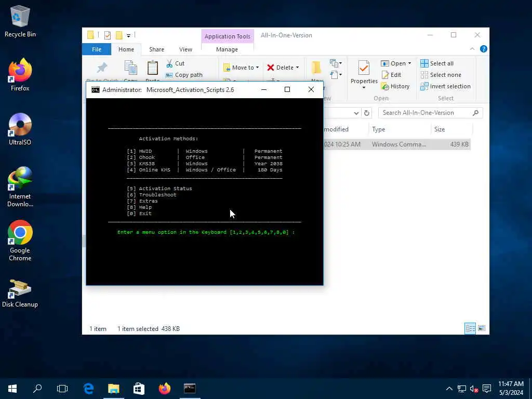Click the green 'Enter a menu option' prompt
532x399 pixels.
[206, 232]
